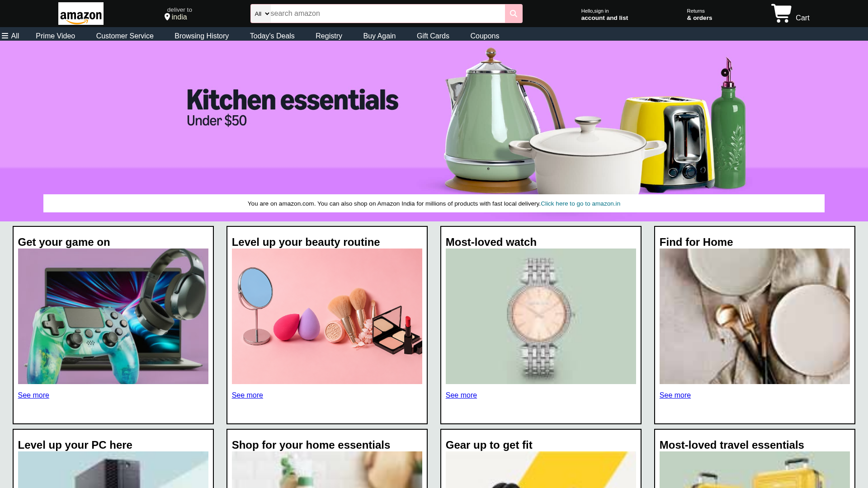Click Level up your PC here heading

coord(75,445)
